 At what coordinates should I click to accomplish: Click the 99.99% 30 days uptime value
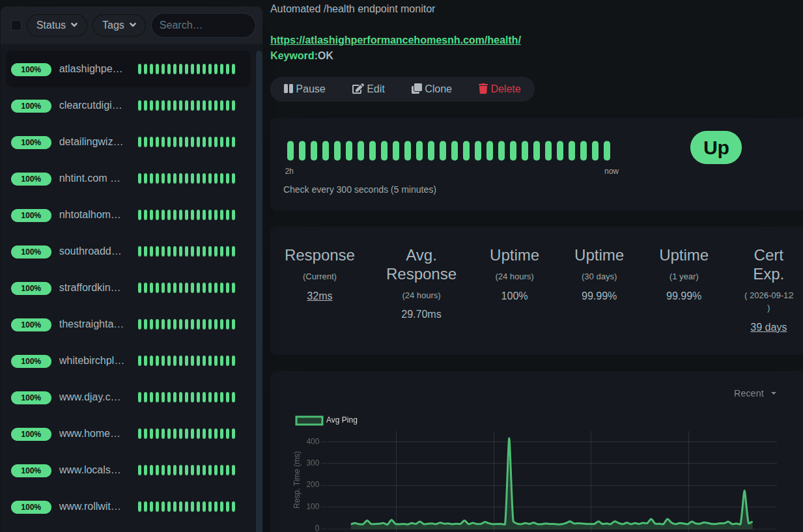599,296
